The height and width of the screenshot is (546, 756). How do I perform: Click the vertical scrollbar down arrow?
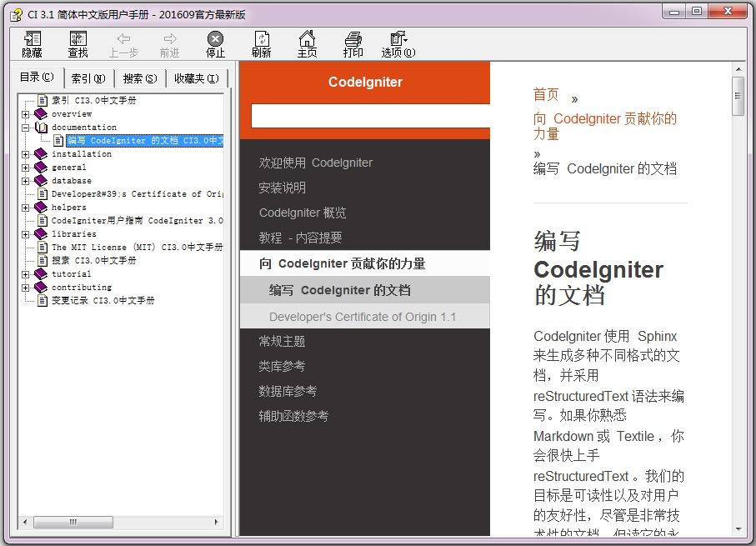click(x=738, y=530)
